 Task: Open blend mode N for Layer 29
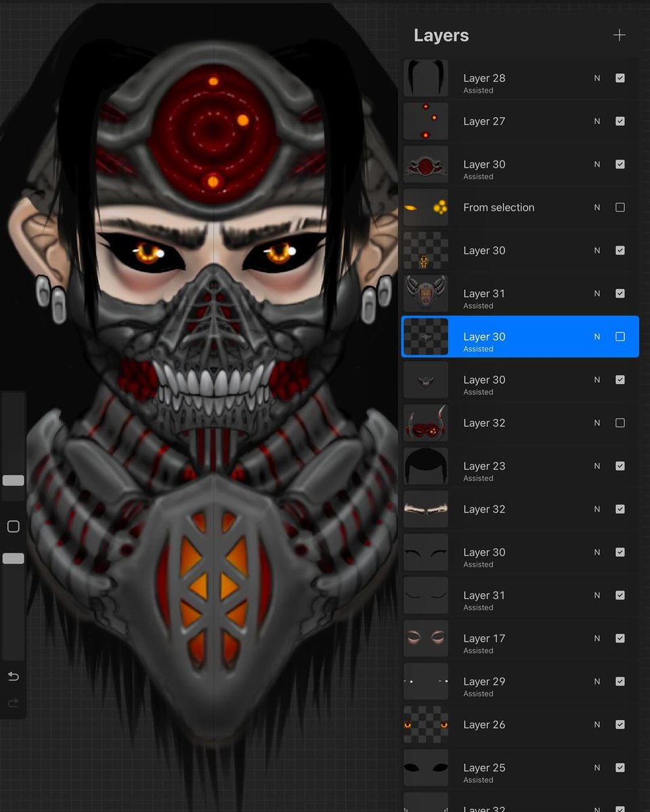point(597,681)
